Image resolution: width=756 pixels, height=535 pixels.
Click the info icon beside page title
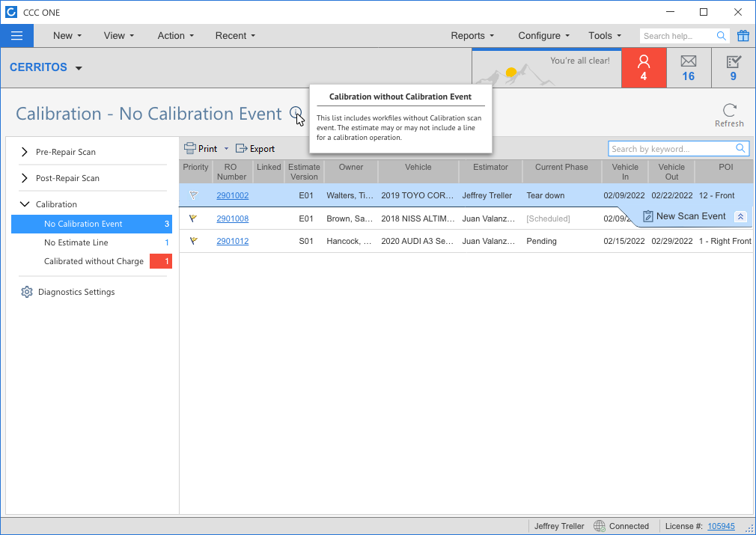296,113
